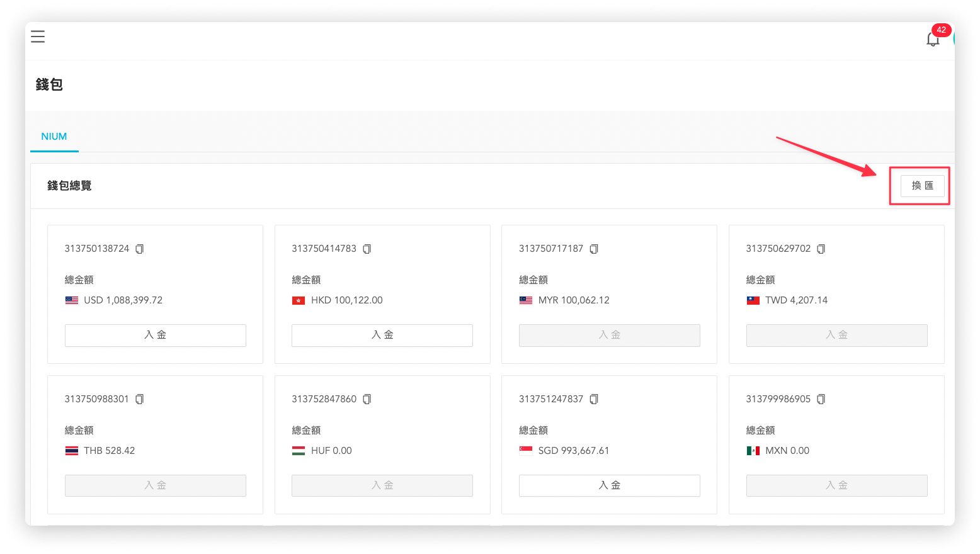Copy wallet number 313750138724
The height and width of the screenshot is (554, 980).
[x=140, y=249]
